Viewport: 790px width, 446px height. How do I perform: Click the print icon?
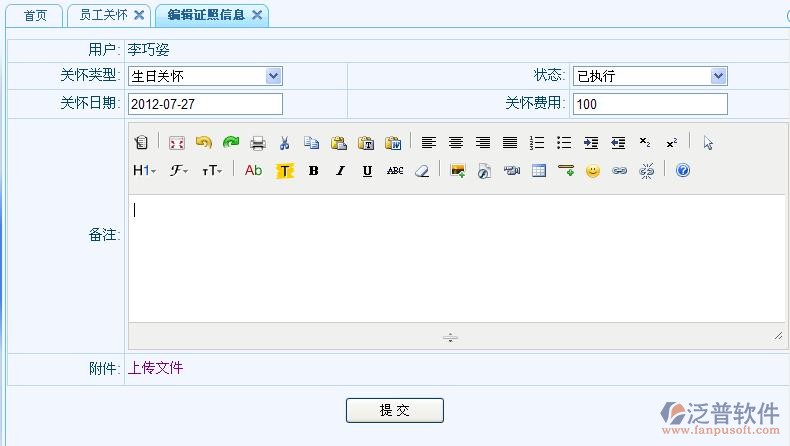coord(258,143)
